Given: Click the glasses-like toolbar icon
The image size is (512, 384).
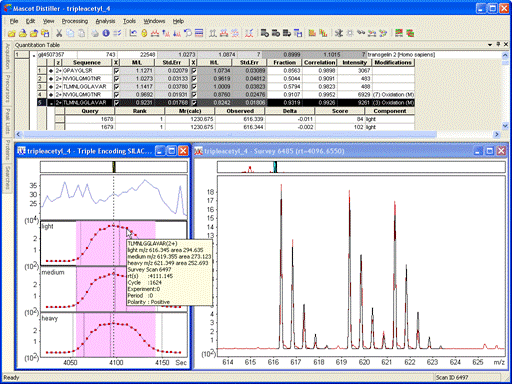Looking at the screenshot, I should [x=361, y=33].
